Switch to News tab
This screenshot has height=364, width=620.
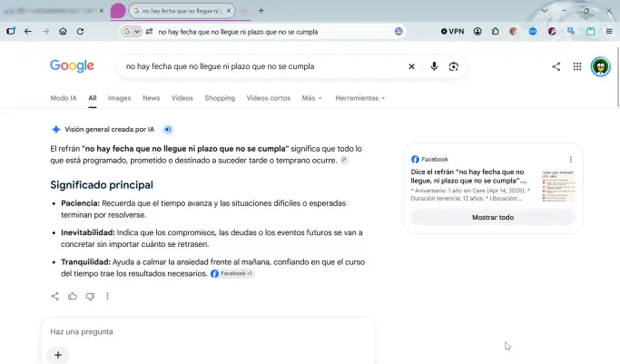152,98
